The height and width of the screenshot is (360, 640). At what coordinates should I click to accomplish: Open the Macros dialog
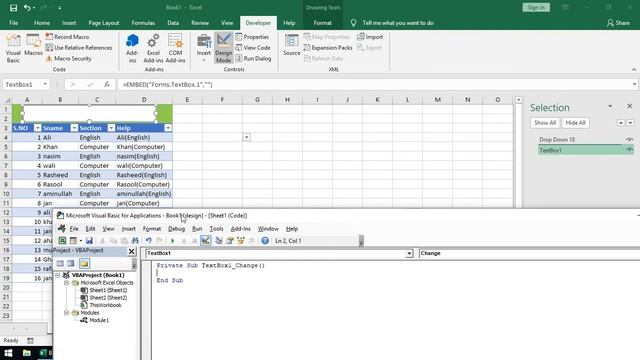tap(33, 45)
